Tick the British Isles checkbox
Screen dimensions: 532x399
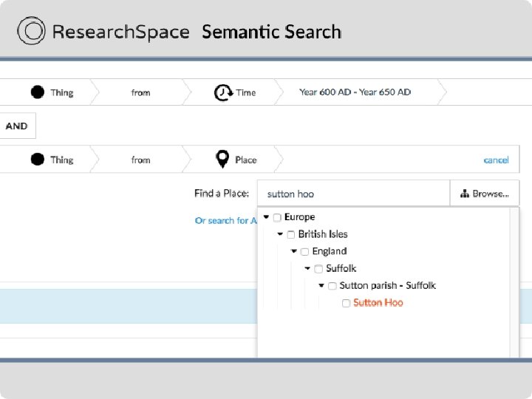tap(291, 234)
